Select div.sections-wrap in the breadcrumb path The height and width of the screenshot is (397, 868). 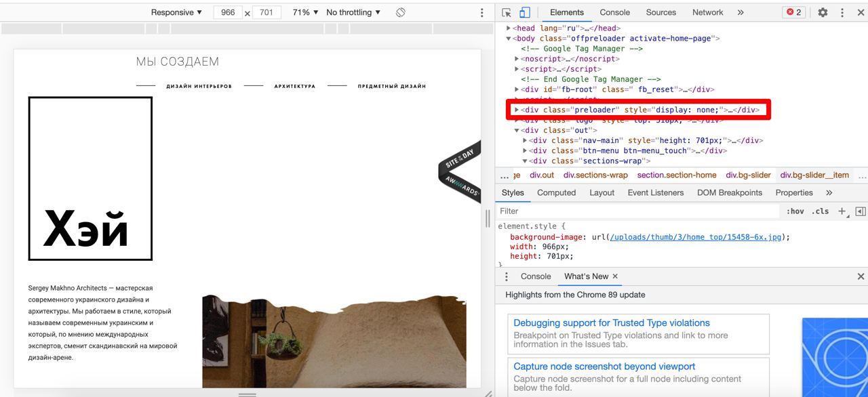pyautogui.click(x=595, y=175)
